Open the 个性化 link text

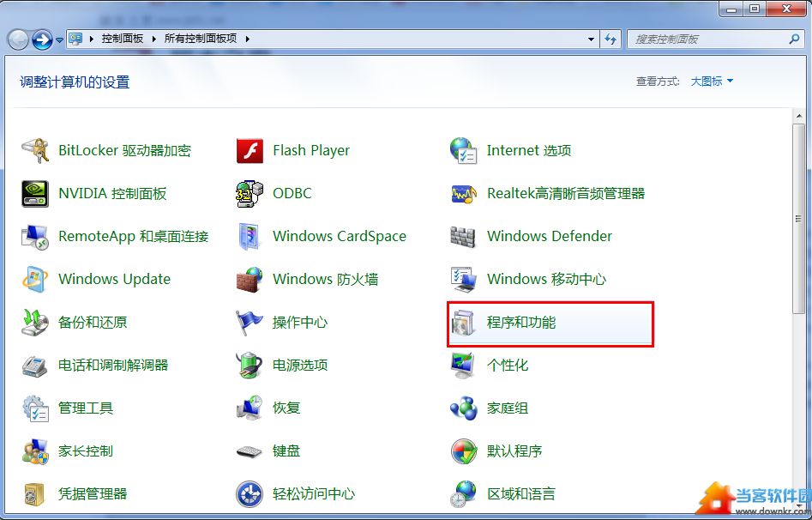pyautogui.click(x=508, y=366)
